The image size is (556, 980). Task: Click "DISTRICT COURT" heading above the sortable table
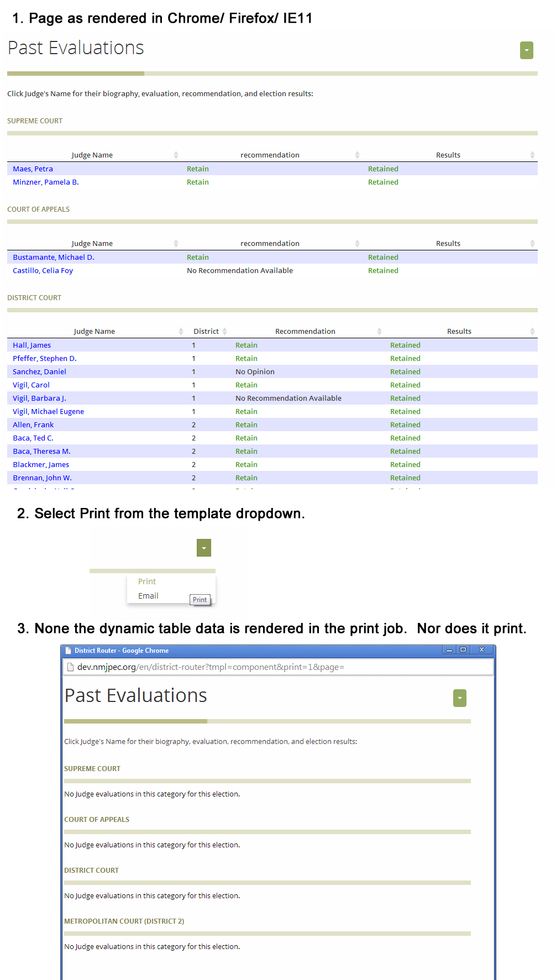click(34, 297)
